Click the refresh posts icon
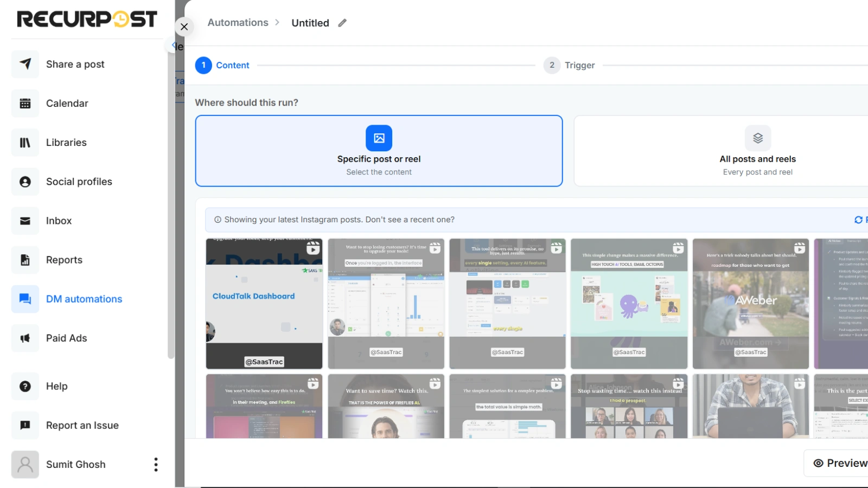This screenshot has width=868, height=488. click(859, 220)
